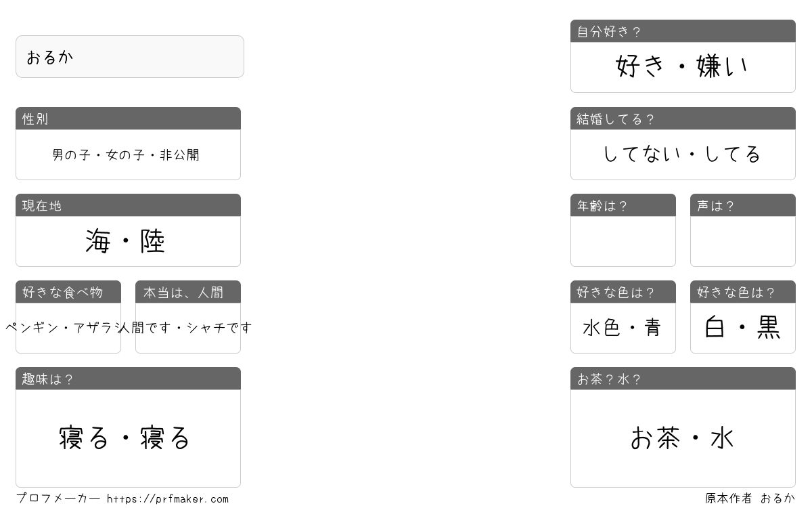This screenshot has width=812, height=508.
Task: Click the おるか name field
Action: coord(129,57)
